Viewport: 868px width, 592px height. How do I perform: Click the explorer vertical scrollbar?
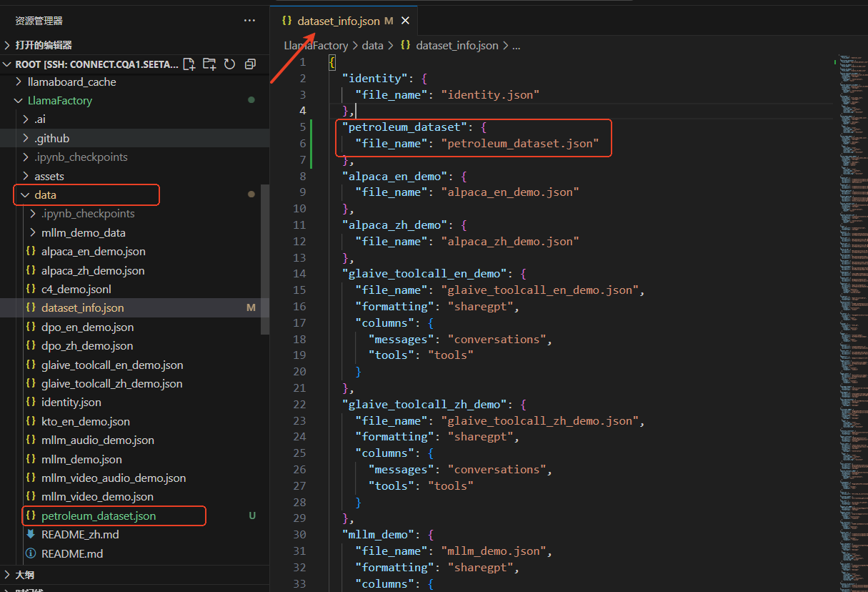click(x=265, y=259)
